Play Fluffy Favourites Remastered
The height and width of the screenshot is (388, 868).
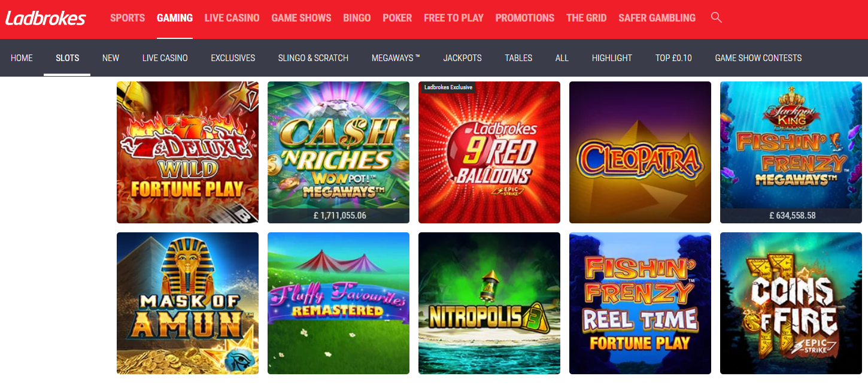338,303
